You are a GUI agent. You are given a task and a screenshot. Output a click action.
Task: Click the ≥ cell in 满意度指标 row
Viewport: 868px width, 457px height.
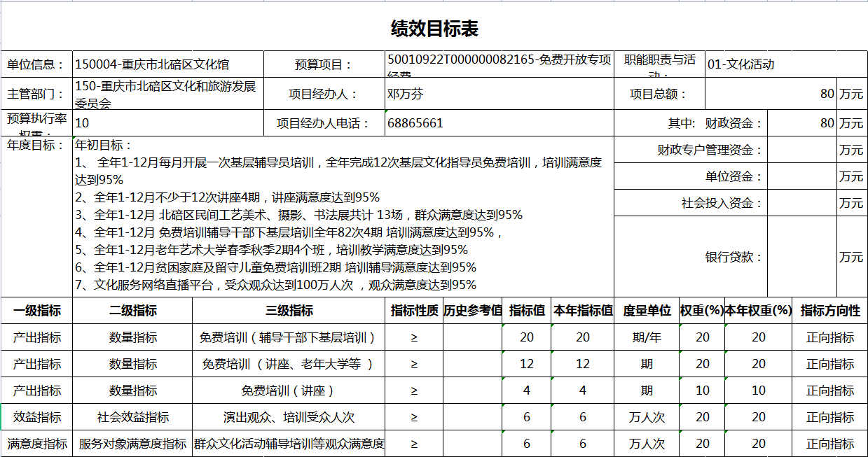[x=414, y=444]
